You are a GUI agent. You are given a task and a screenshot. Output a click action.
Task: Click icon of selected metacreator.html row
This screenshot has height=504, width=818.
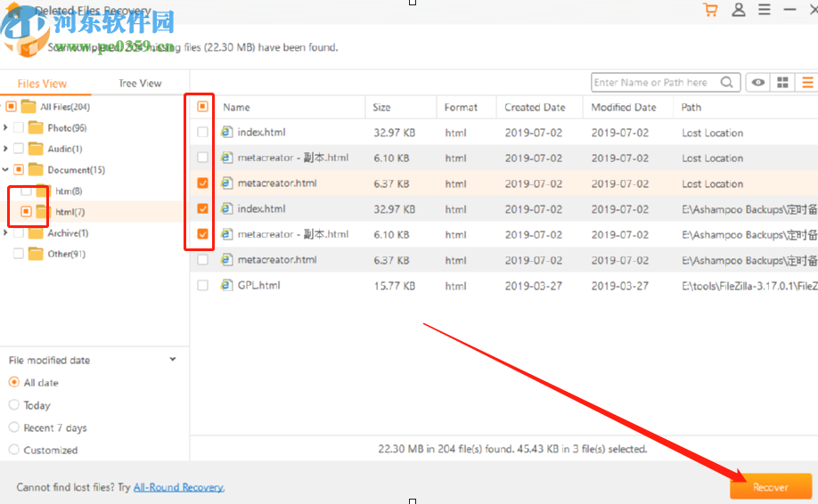(x=226, y=183)
